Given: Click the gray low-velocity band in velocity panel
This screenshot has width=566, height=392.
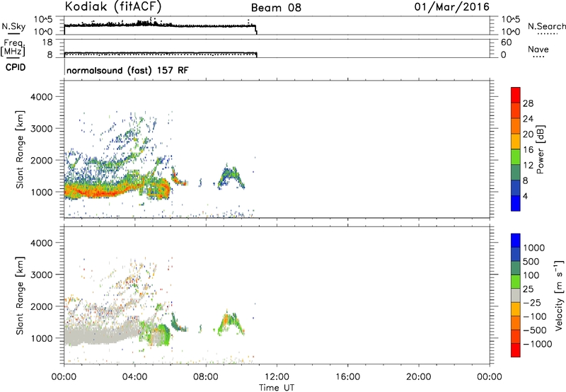Looking at the screenshot, I should pyautogui.click(x=101, y=334).
